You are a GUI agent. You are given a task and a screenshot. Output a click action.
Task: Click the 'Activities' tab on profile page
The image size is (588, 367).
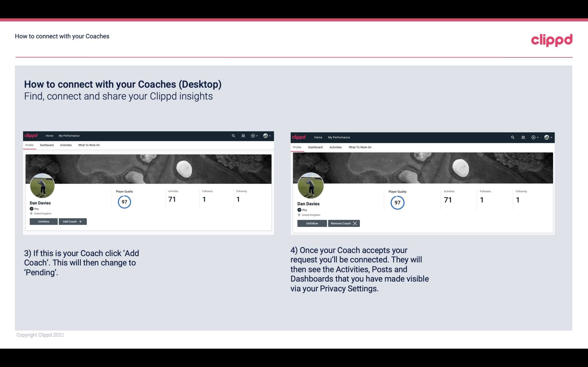click(66, 145)
